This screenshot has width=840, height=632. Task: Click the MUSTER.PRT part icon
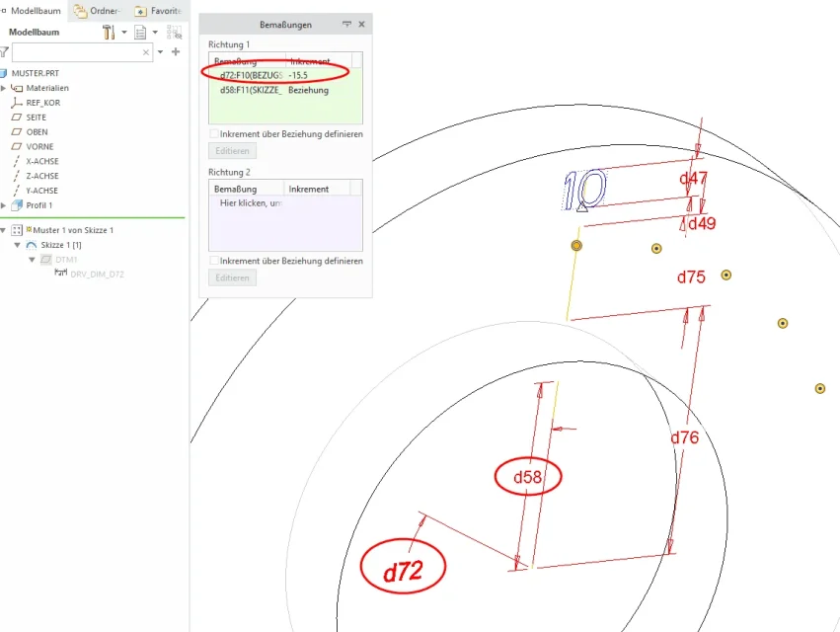point(3,73)
